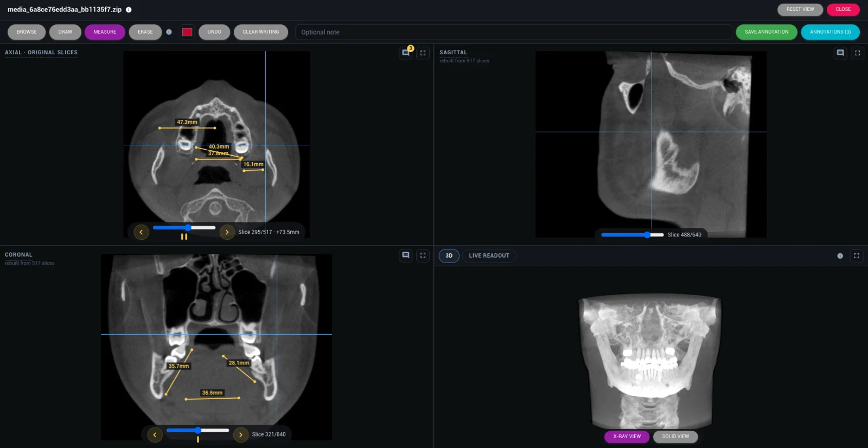This screenshot has height=448, width=868.
Task: Expand the axial view to fullscreen
Action: (x=423, y=53)
